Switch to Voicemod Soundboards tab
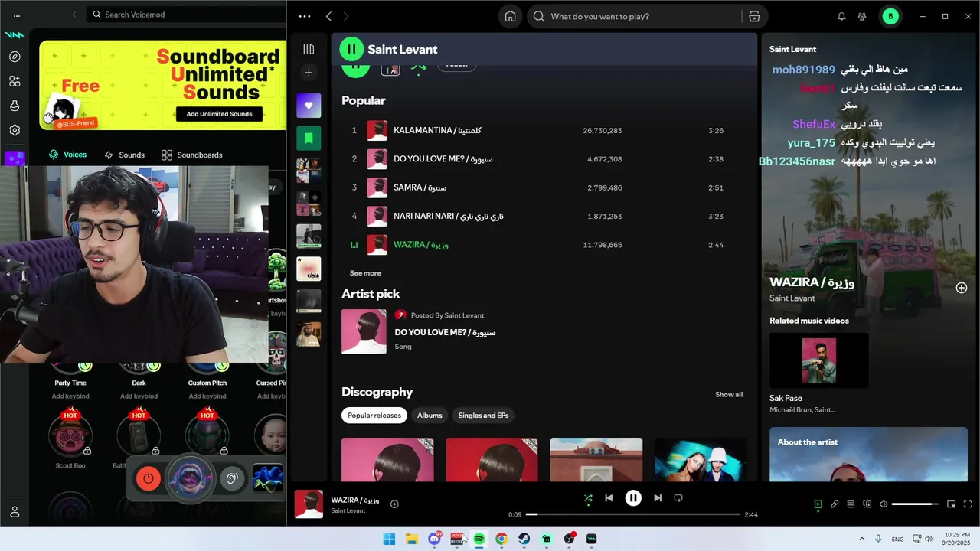The height and width of the screenshot is (551, 980). (192, 155)
